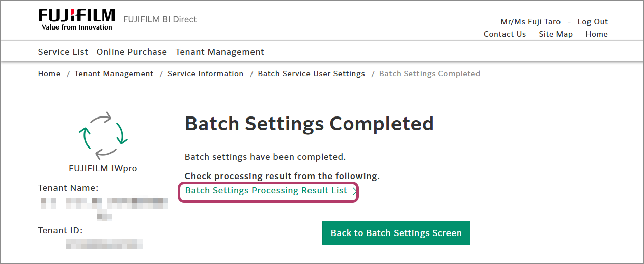Click the chevron after Processing Result List
Image resolution: width=644 pixels, height=264 pixels.
[x=354, y=191]
